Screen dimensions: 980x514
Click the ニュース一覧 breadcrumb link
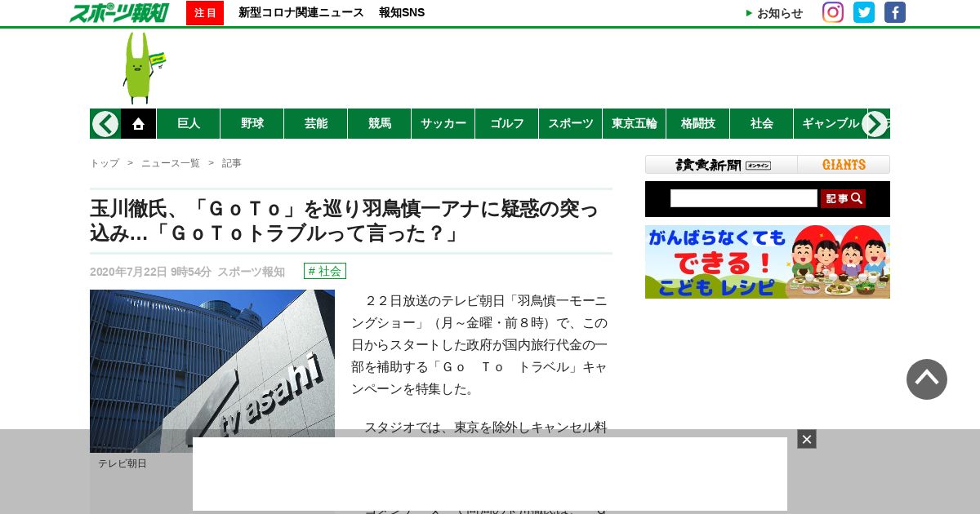click(171, 163)
